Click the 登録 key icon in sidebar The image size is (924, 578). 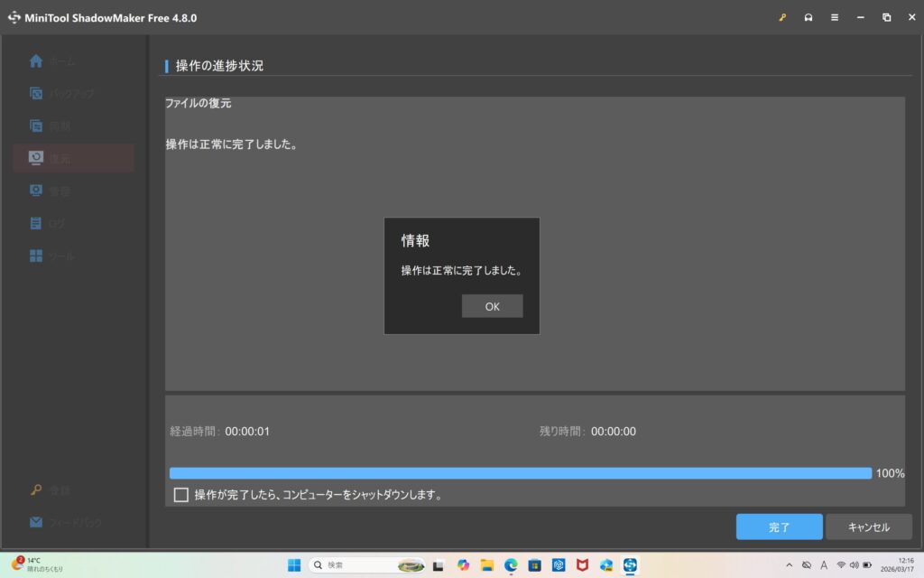36,490
